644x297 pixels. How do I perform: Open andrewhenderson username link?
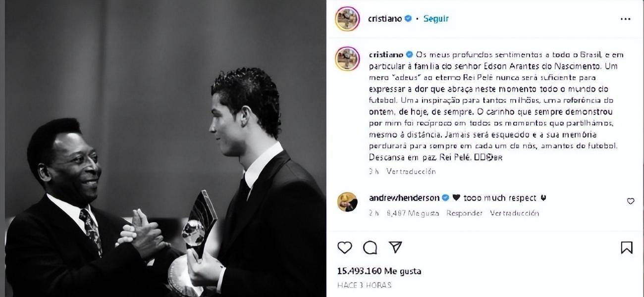(404, 198)
